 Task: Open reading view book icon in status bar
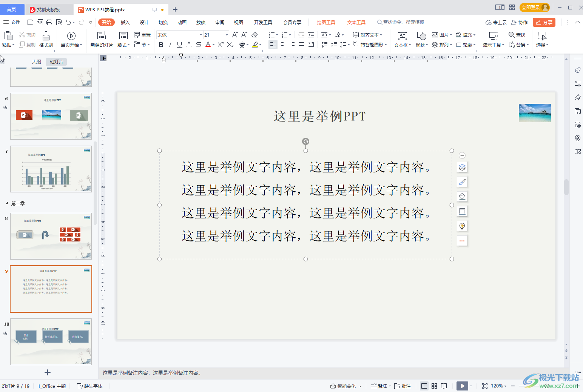444,386
